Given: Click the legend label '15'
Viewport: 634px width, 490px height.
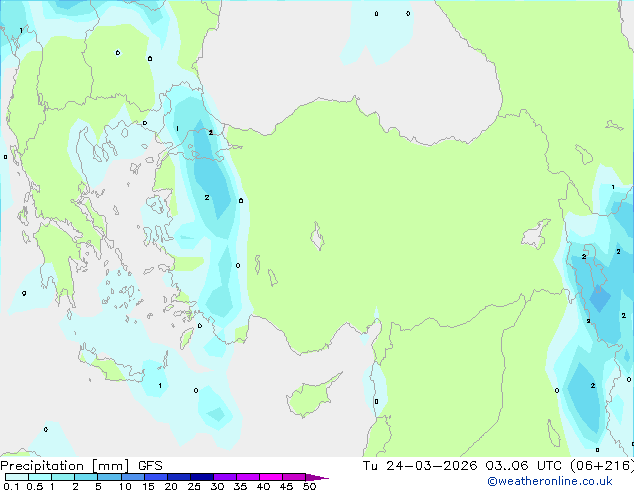Looking at the screenshot, I should (148, 486).
